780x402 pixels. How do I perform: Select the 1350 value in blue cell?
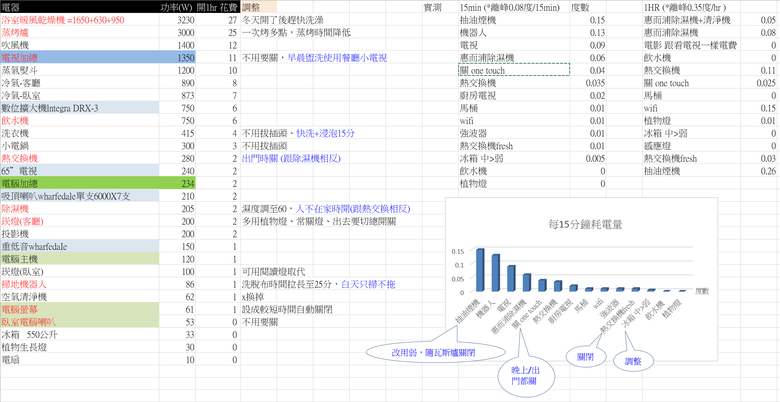(x=186, y=58)
